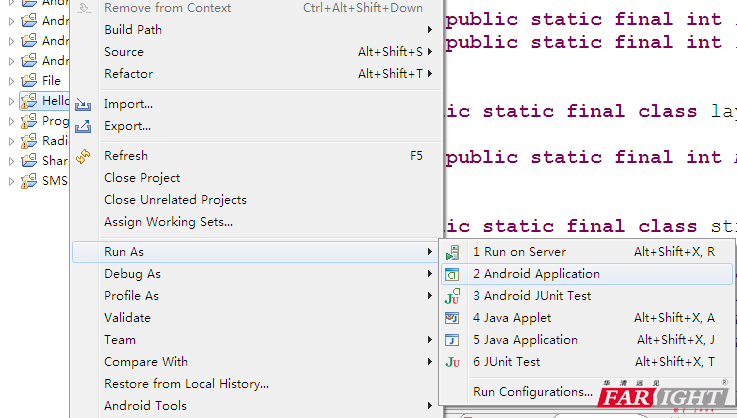Click the Shar project folder icon
The image size is (737, 418).
click(29, 161)
